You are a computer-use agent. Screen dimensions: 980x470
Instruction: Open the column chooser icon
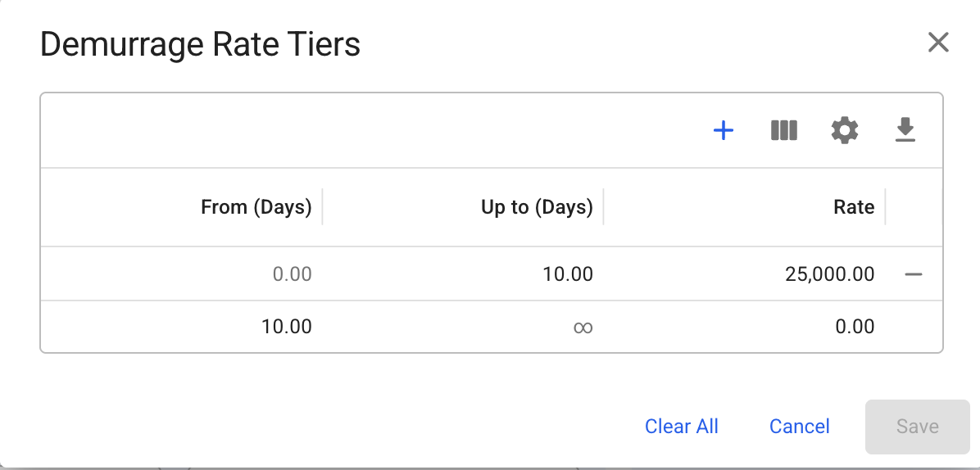point(784,130)
